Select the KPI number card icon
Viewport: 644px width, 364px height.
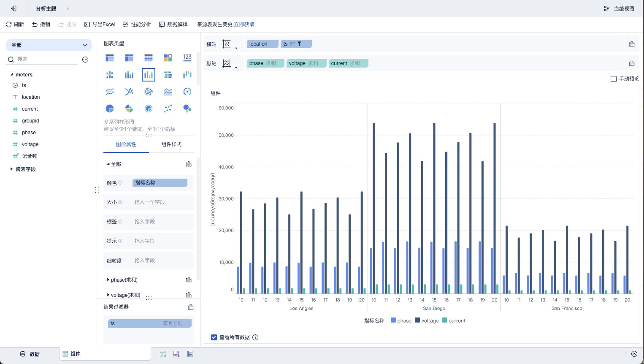click(187, 57)
